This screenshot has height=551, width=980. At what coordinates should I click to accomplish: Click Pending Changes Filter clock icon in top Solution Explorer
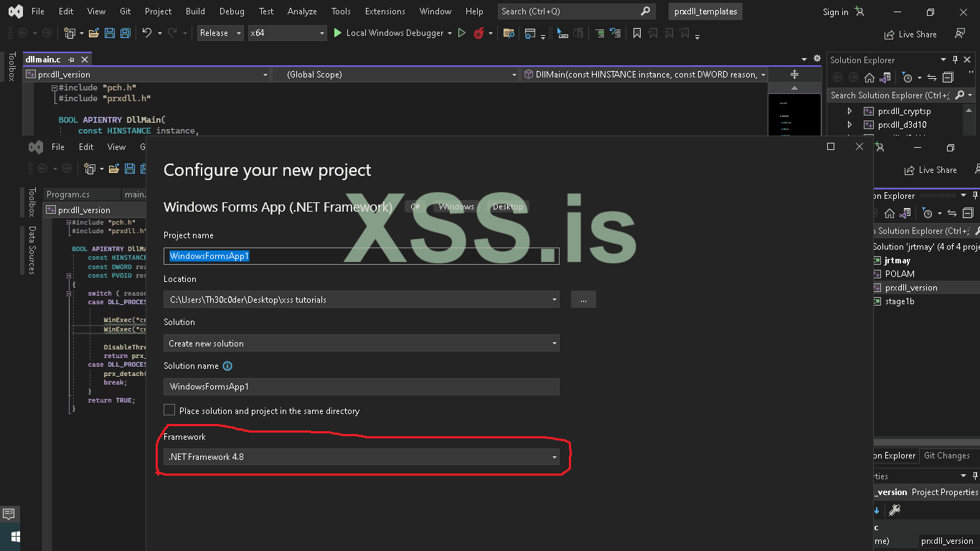coord(907,77)
